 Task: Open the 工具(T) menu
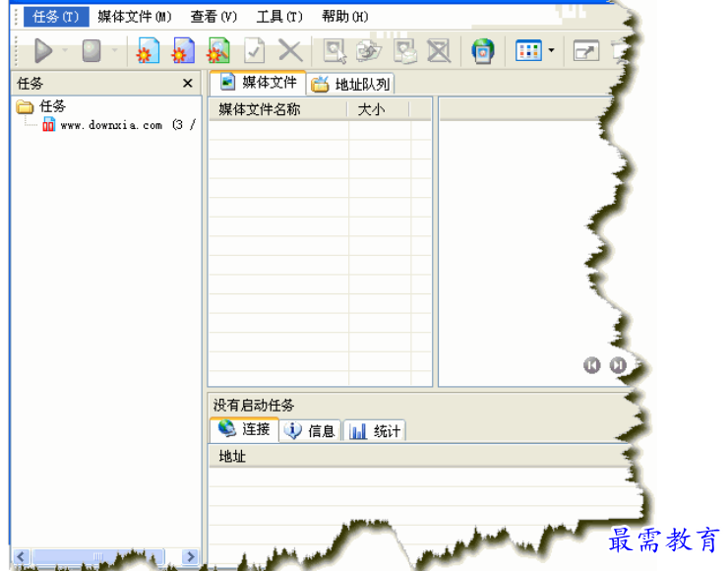coord(279,17)
